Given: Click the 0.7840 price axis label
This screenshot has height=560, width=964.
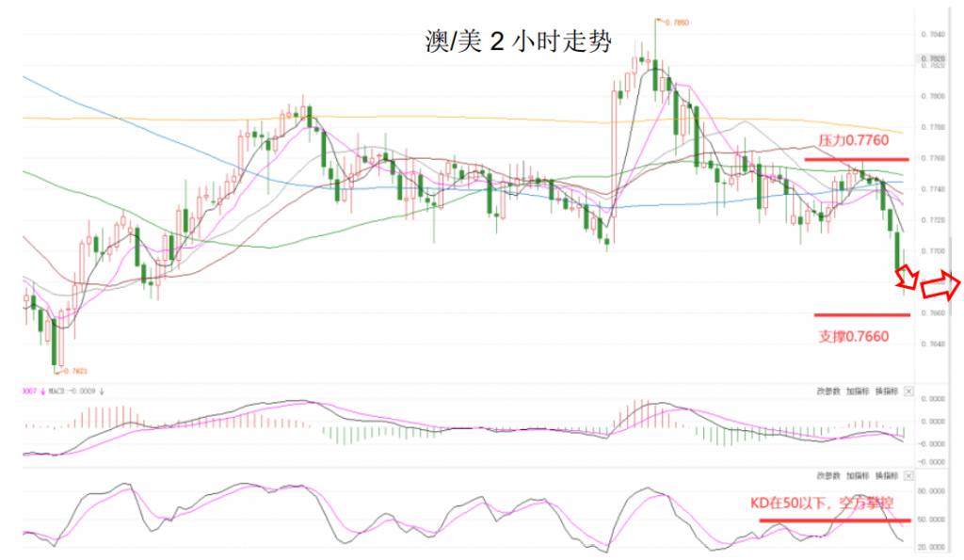Looking at the screenshot, I should (x=933, y=35).
